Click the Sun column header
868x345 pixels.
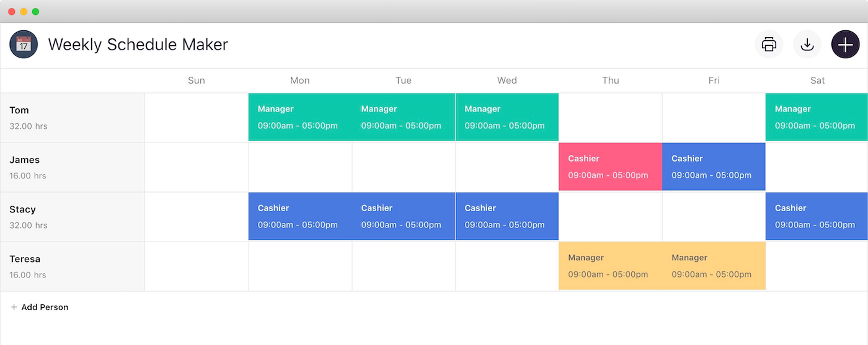(x=196, y=81)
